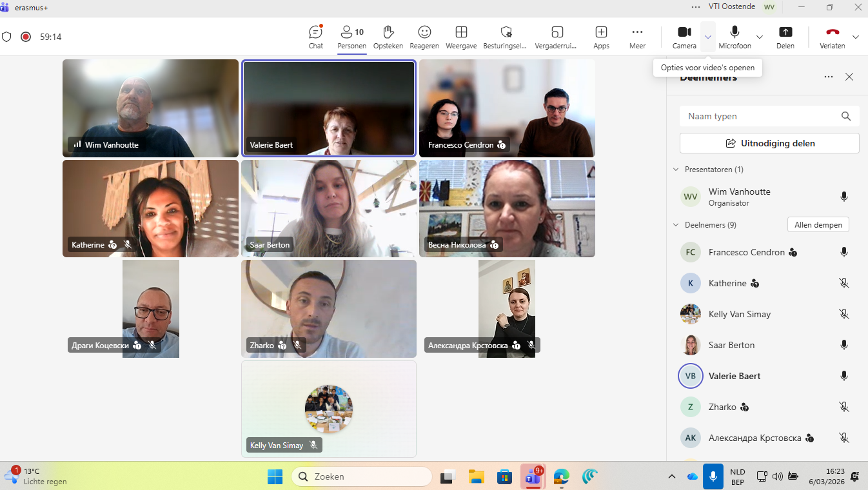Click the Весна Николова video tile
The image size is (868, 490).
tap(507, 208)
